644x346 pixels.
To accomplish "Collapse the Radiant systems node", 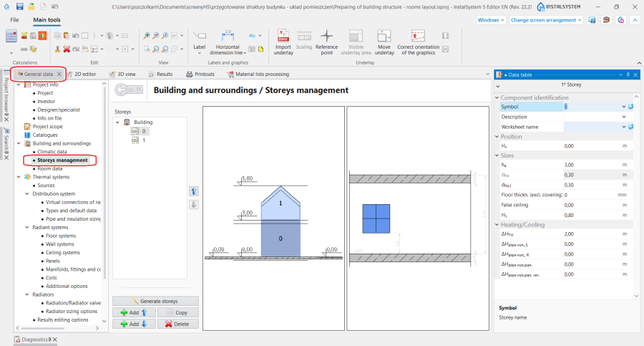I will coord(27,228).
